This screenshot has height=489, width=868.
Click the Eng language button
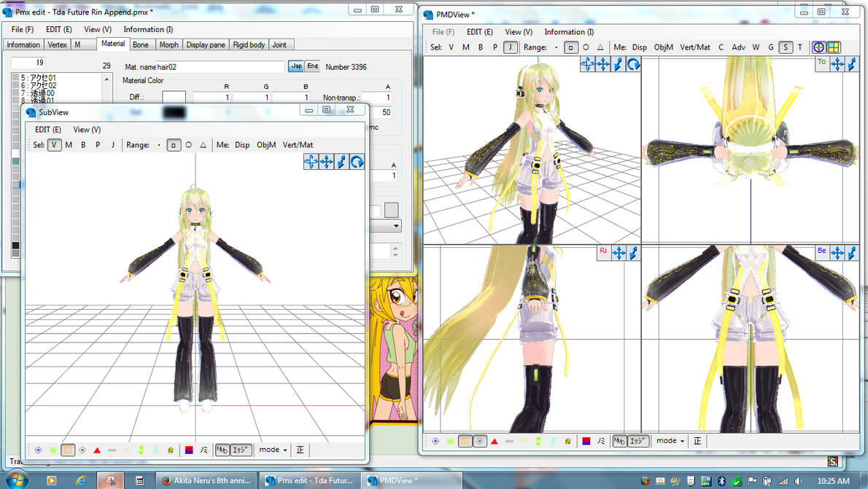313,66
